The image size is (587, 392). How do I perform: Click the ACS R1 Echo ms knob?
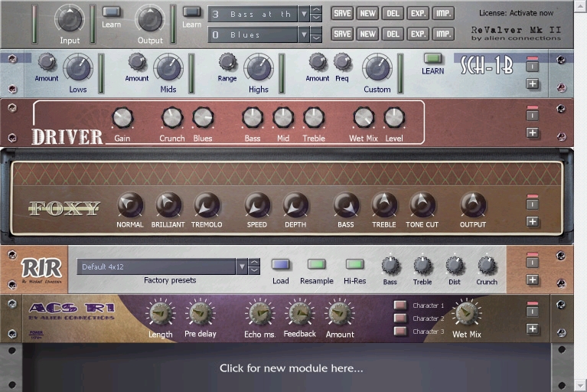pyautogui.click(x=259, y=313)
